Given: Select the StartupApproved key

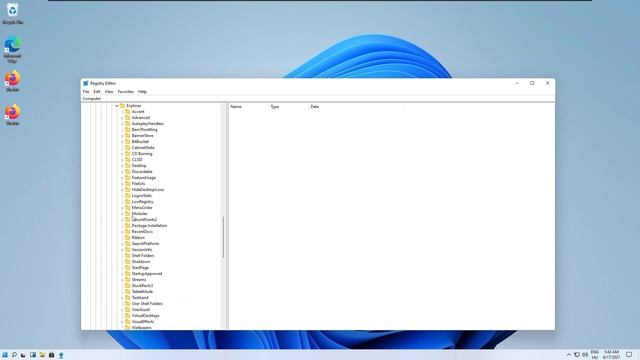Looking at the screenshot, I should pos(147,273).
